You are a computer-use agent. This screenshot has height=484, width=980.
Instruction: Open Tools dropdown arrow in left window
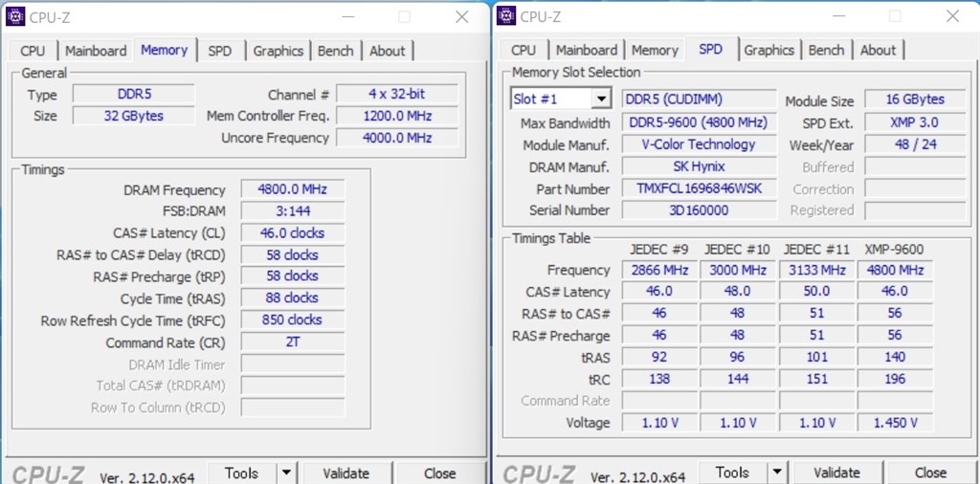coord(286,473)
